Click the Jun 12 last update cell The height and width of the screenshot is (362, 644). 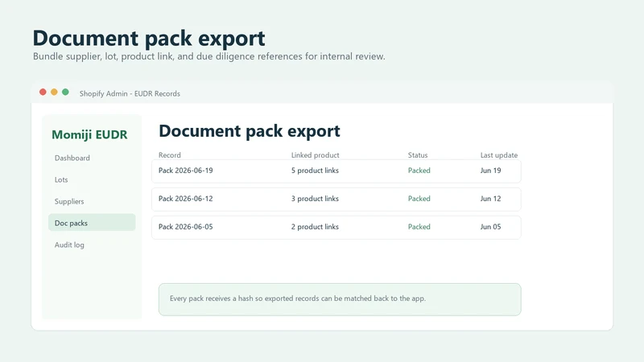(490, 199)
